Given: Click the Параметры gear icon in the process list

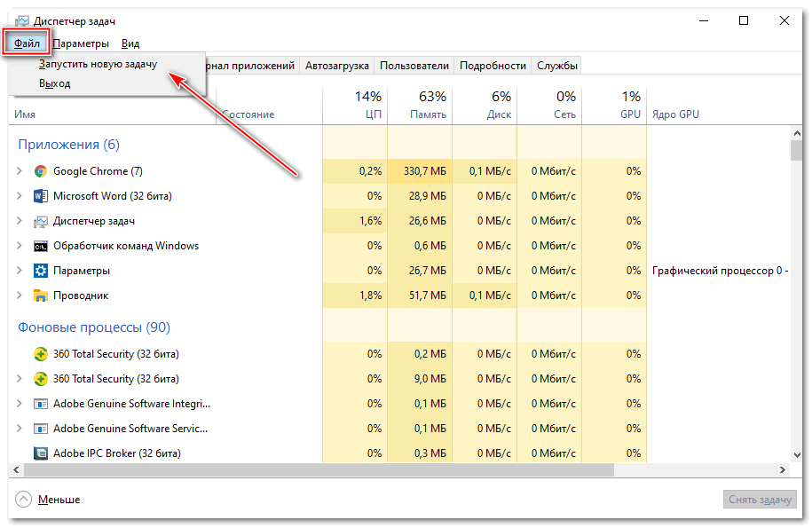Looking at the screenshot, I should click(41, 271).
